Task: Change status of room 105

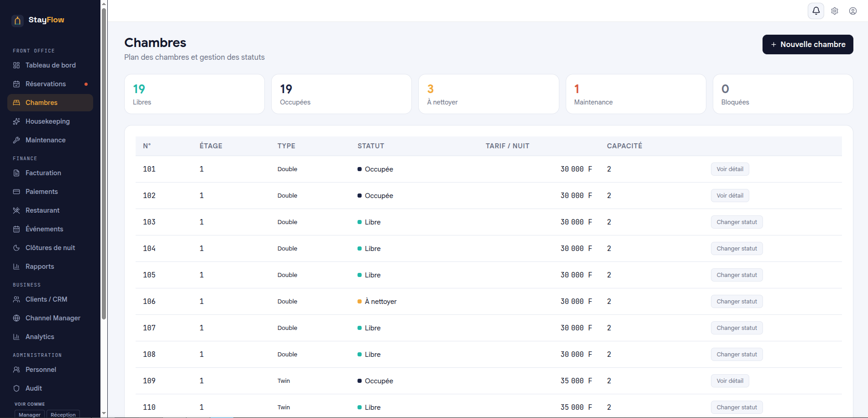Action: tap(736, 275)
